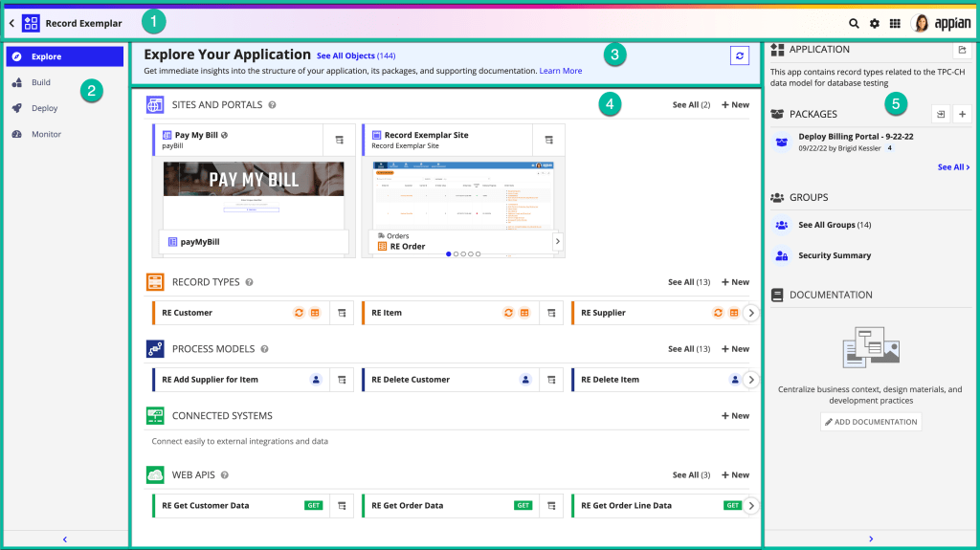Expand next record types with arrow

click(x=751, y=313)
